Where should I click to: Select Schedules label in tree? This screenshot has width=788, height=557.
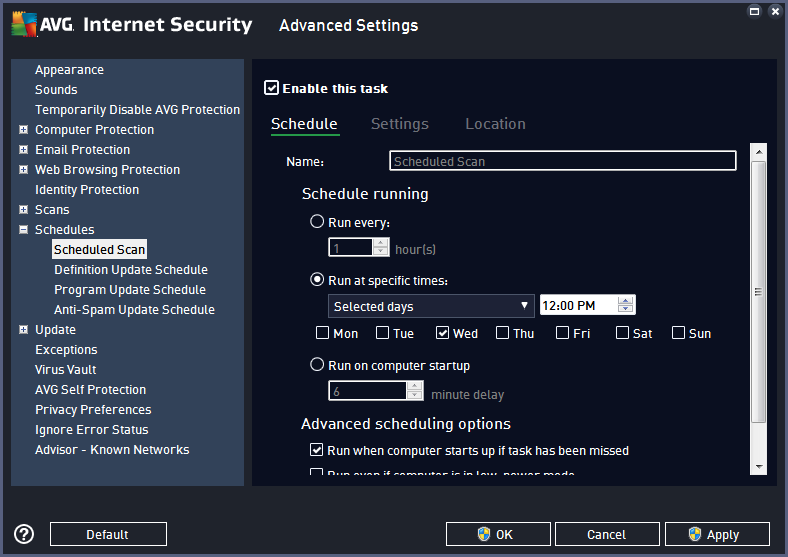(x=64, y=230)
